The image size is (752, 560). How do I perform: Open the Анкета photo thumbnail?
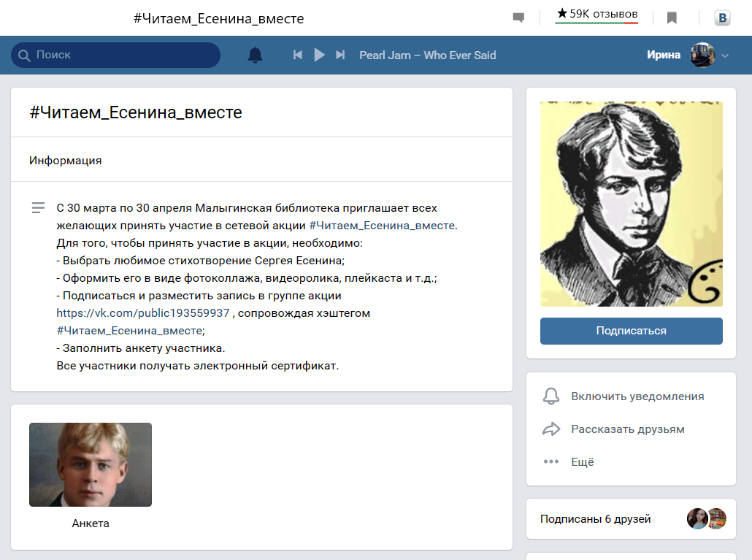coord(91,464)
